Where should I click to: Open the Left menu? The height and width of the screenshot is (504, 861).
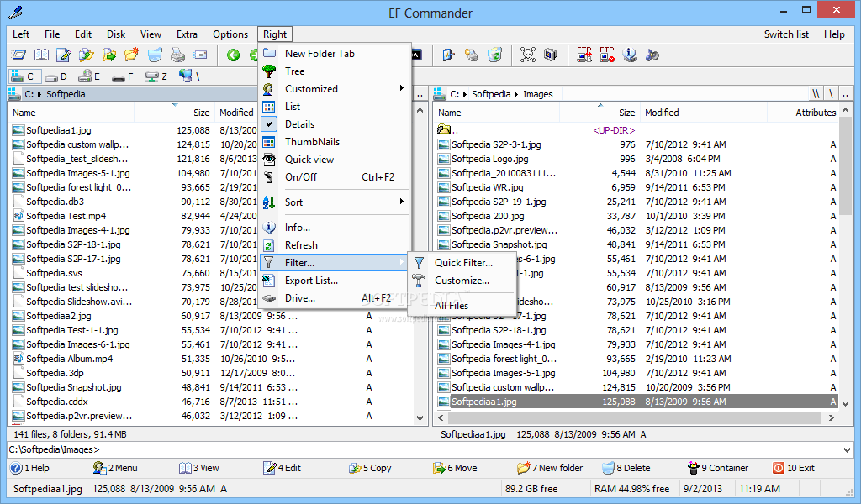21,34
